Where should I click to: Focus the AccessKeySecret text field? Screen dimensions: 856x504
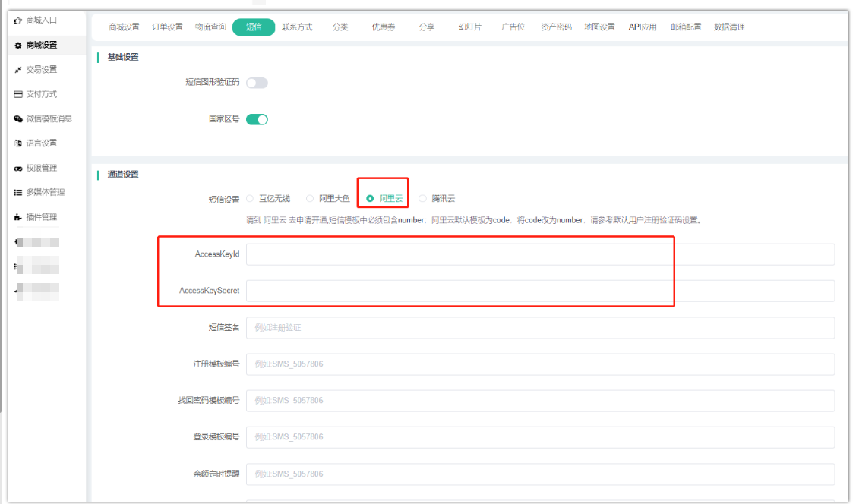[x=539, y=291]
